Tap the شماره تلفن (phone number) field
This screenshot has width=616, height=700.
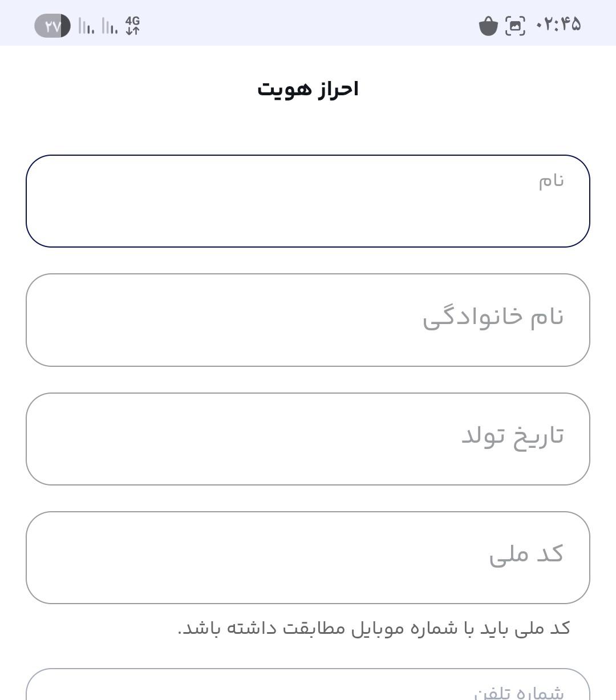pos(308,687)
